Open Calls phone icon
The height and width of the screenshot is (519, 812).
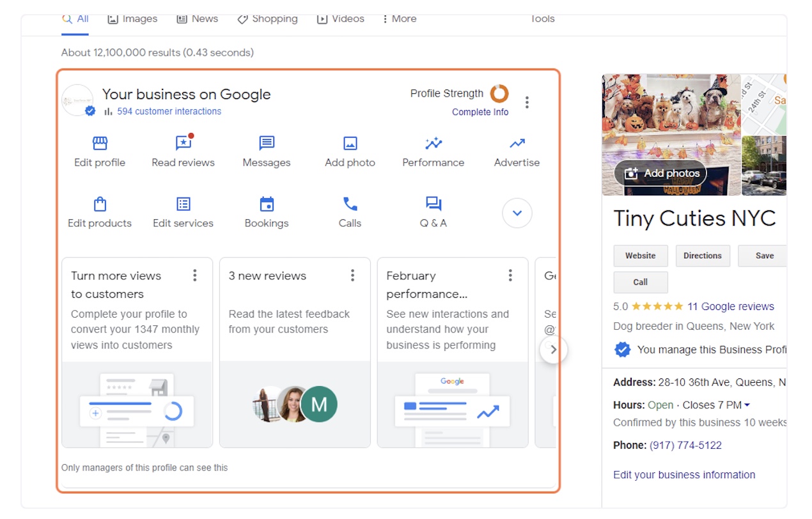(350, 204)
